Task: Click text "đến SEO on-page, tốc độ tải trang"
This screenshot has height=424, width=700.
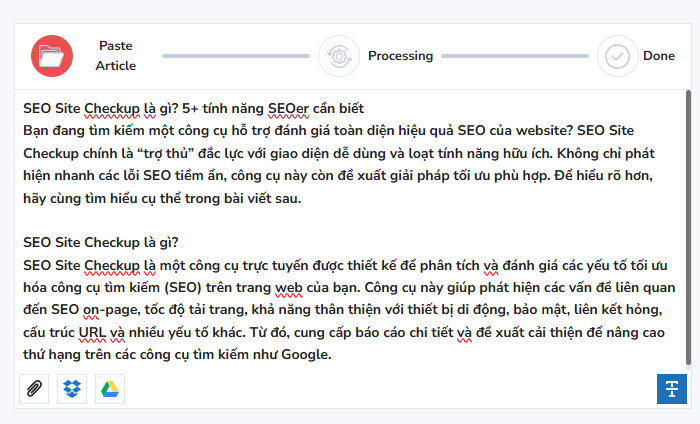Action: pos(135,310)
